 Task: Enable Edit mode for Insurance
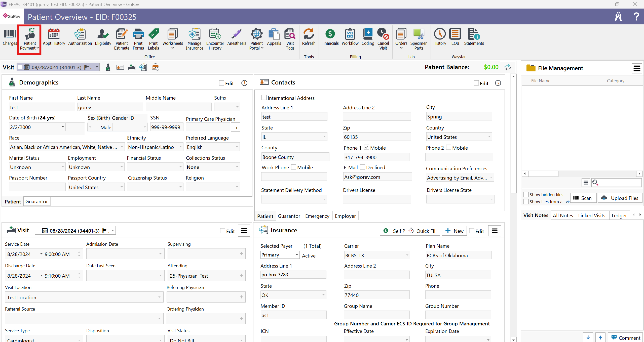[472, 231]
